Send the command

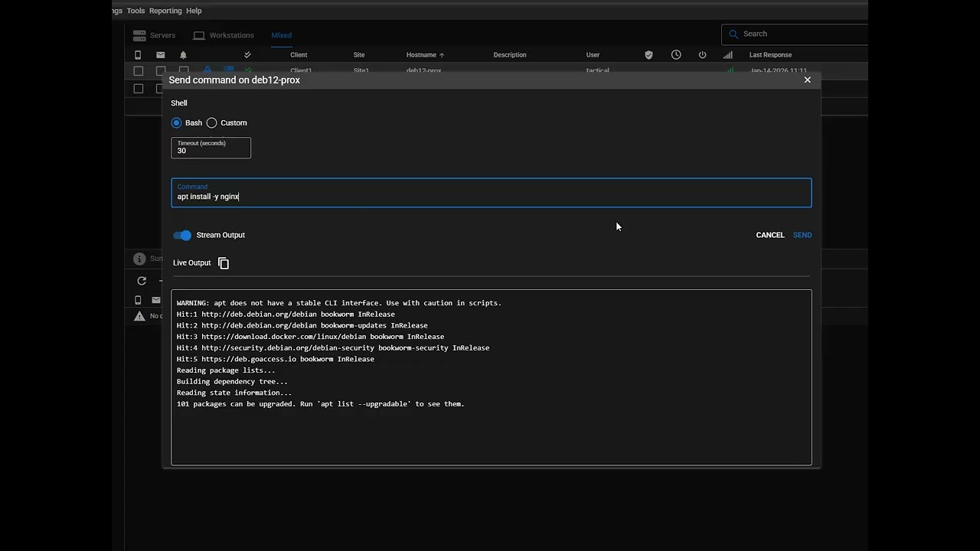[x=802, y=235]
